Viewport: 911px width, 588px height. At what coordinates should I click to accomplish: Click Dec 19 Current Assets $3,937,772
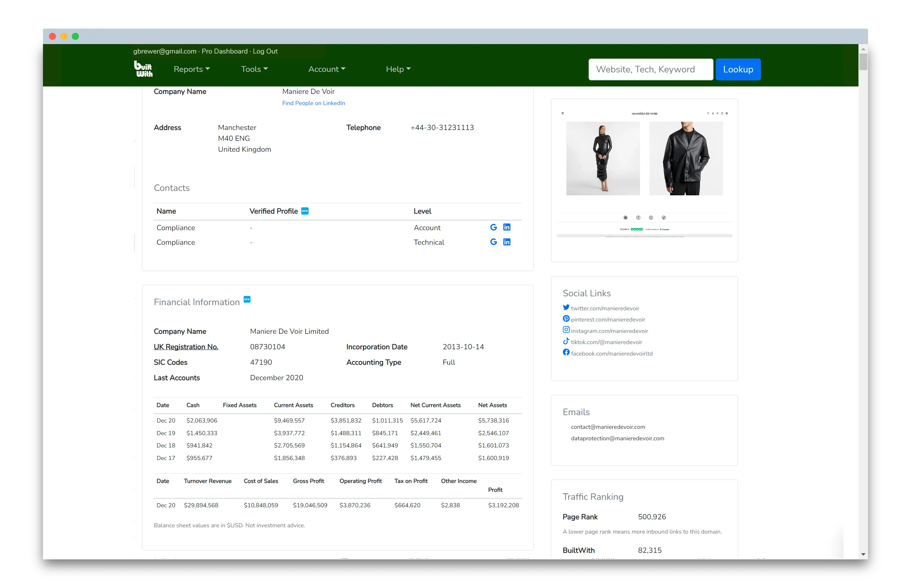[x=289, y=433]
